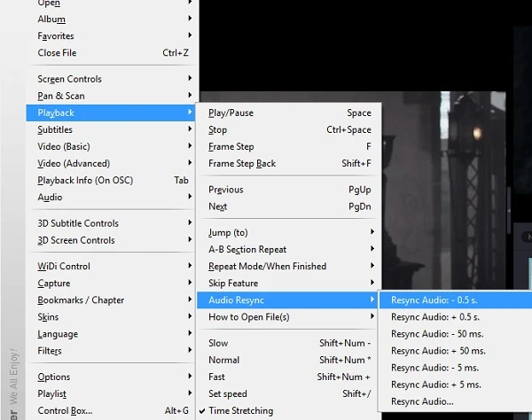532x420 pixels.
Task: Choose Set speed
Action: click(287, 394)
